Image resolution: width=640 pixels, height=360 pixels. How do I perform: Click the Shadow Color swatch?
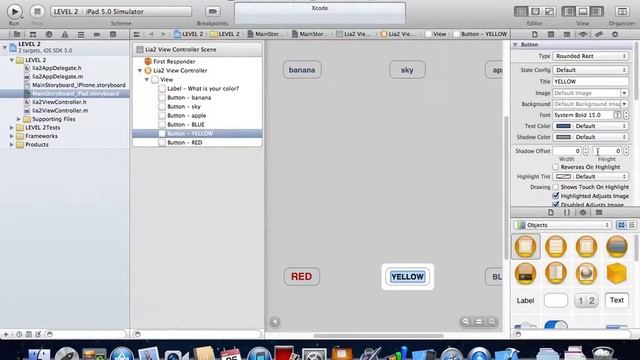[563, 137]
